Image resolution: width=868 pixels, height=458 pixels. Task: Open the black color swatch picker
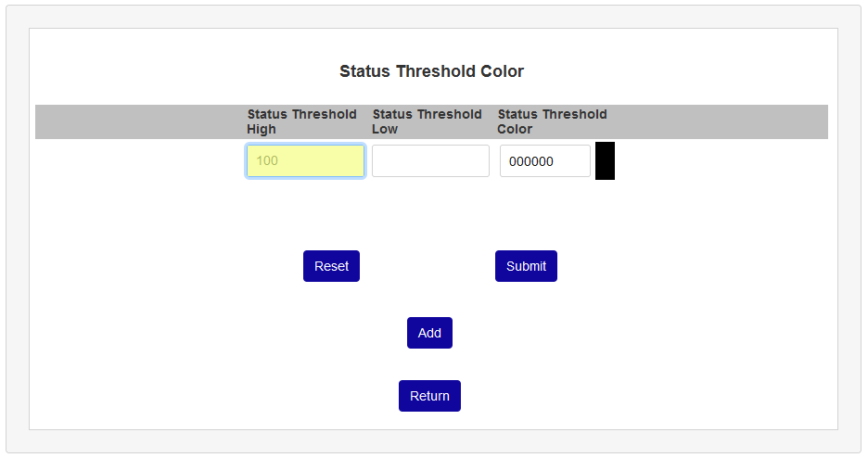[x=605, y=160]
